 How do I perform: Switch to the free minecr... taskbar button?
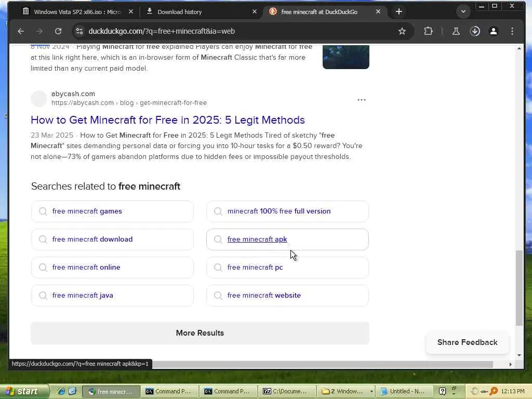[111, 392]
